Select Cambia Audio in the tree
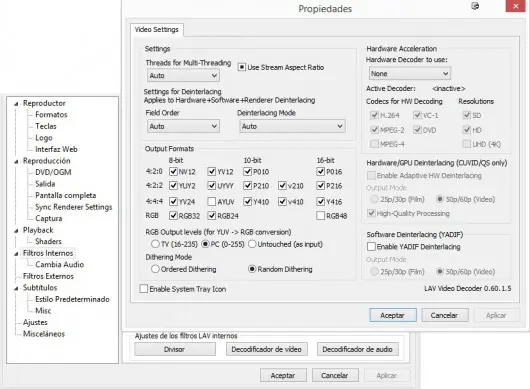 click(x=59, y=264)
